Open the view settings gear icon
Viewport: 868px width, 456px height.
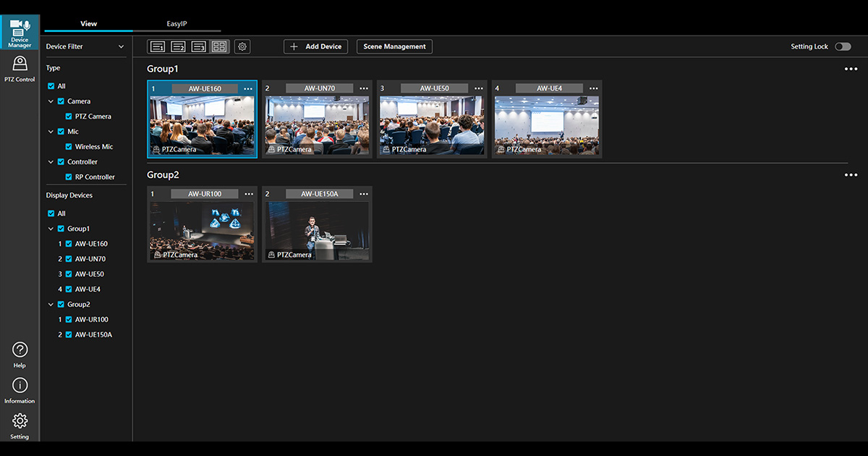242,46
